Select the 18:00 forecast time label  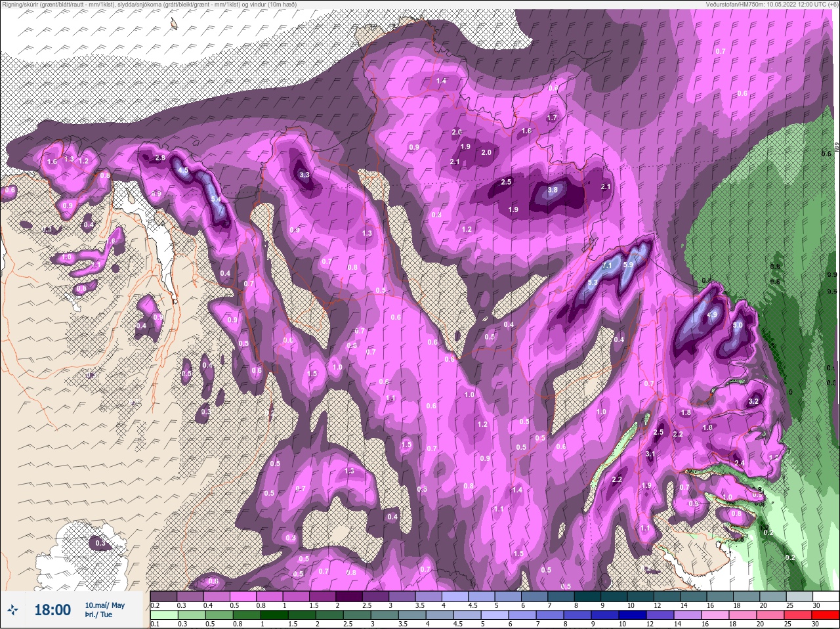(52, 610)
